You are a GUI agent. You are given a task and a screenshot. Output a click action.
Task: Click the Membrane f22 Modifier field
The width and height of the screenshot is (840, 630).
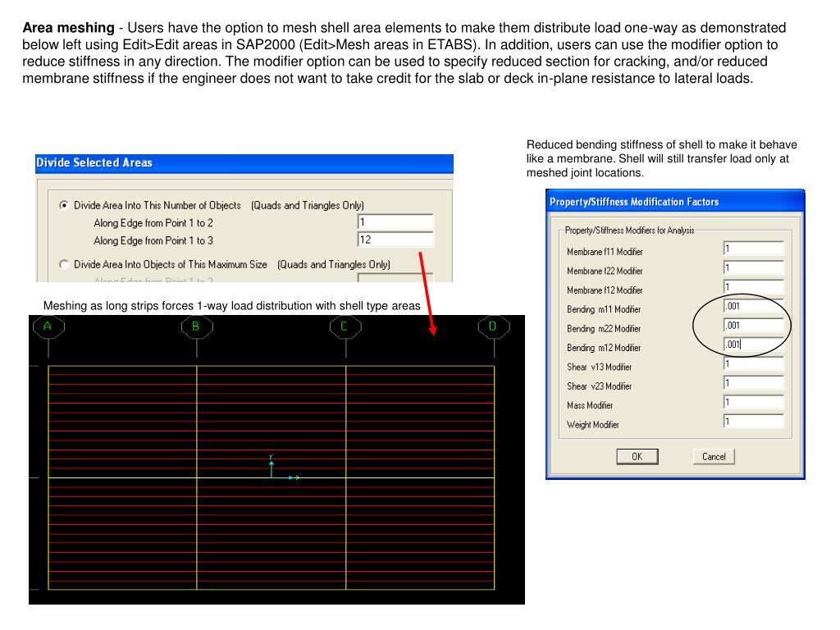(x=753, y=267)
